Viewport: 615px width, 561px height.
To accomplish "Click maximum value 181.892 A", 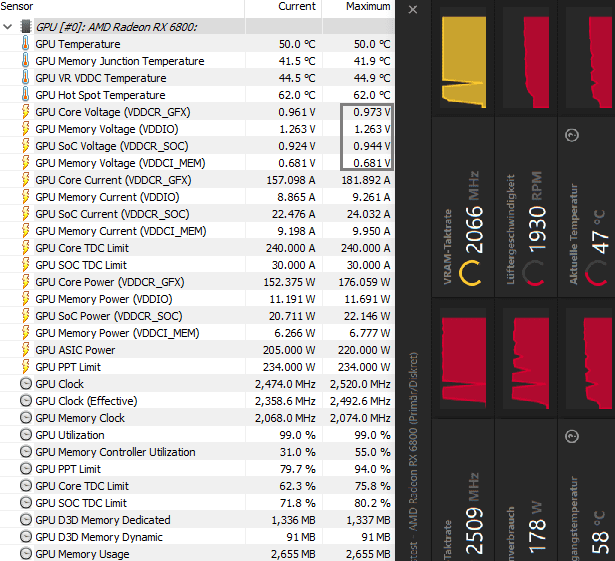I will pyautogui.click(x=366, y=180).
